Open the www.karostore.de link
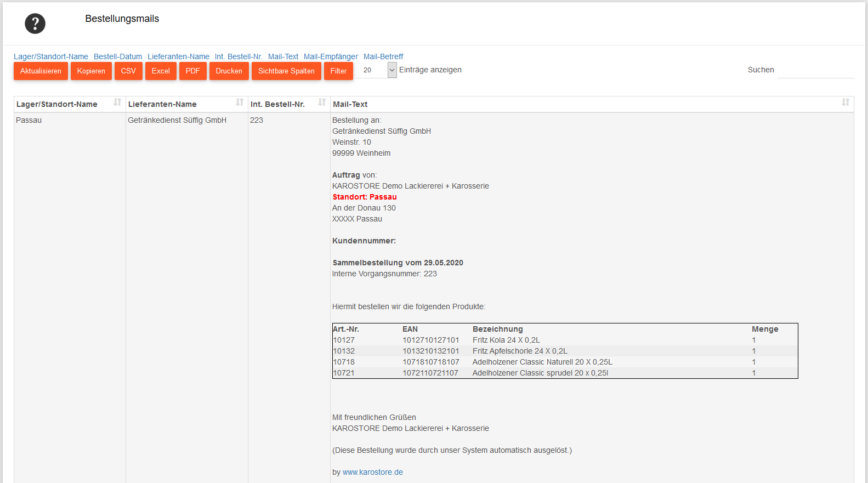The image size is (868, 483). [373, 472]
